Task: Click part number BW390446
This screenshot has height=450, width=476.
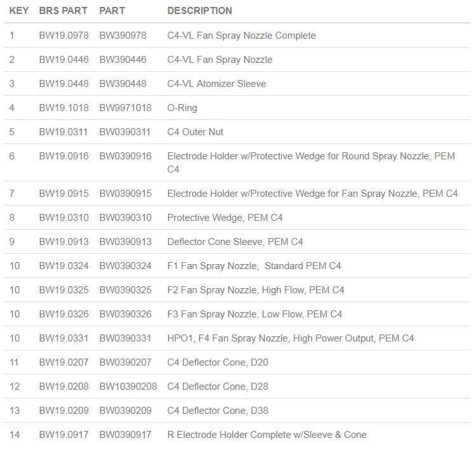Action: [122, 60]
